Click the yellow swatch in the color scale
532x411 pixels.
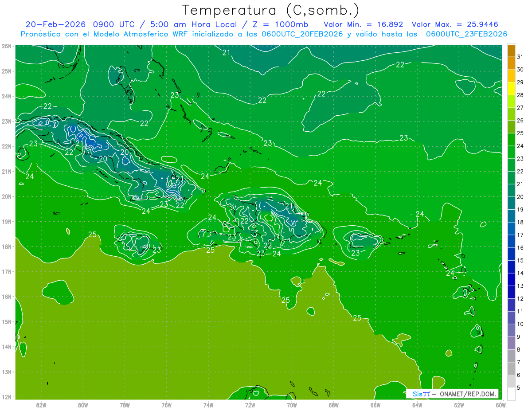point(511,89)
